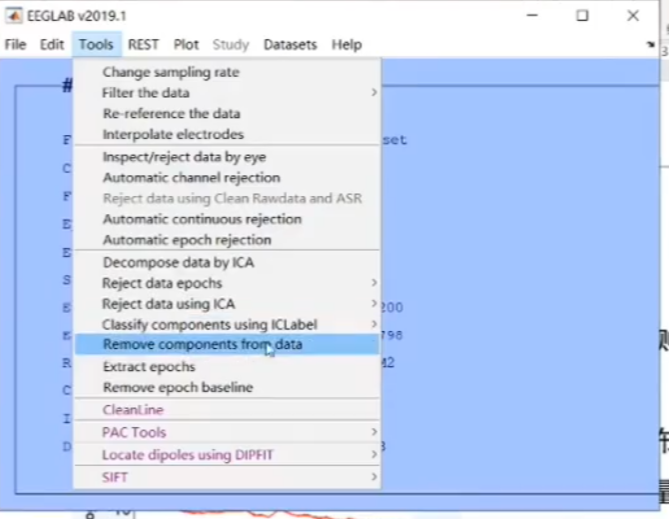Click Inspect/reject data by eye
Screen dimensions: 669x519
point(184,157)
